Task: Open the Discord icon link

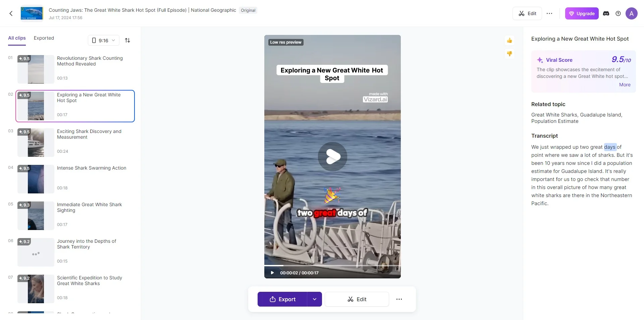Action: coord(606,13)
